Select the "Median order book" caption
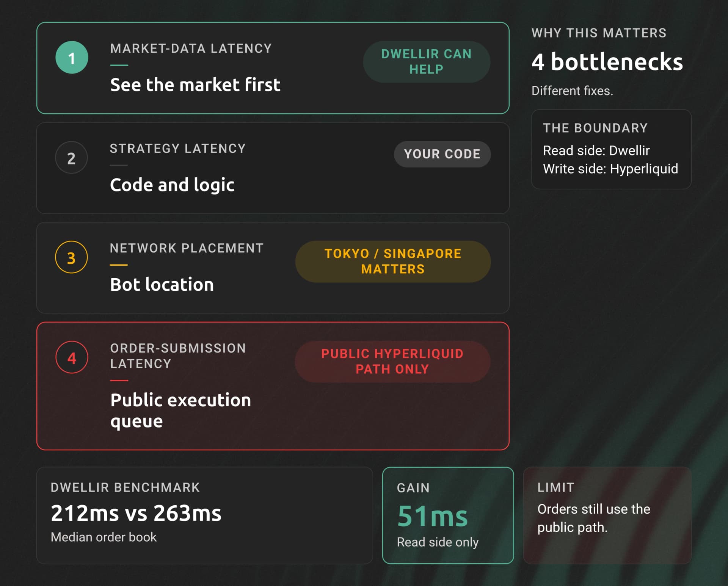 [x=104, y=537]
